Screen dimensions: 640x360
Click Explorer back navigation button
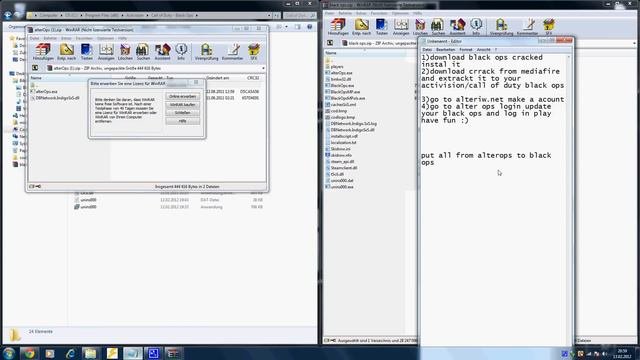click(8, 16)
